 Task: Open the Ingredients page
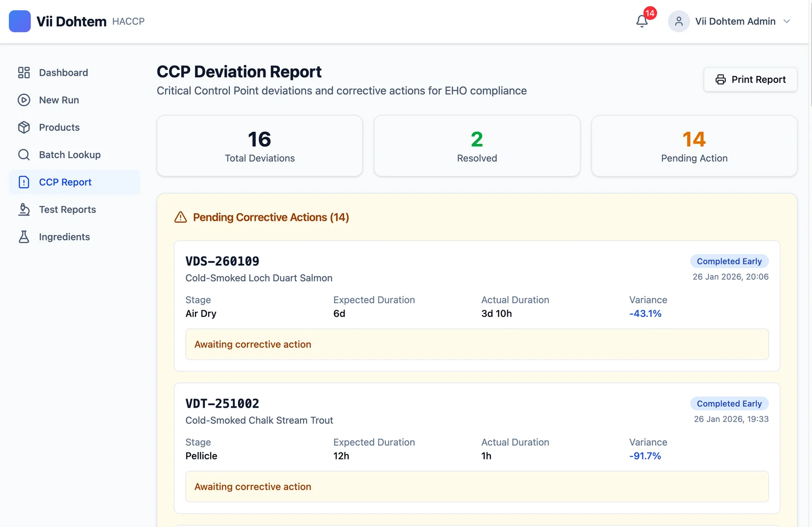coord(75,237)
